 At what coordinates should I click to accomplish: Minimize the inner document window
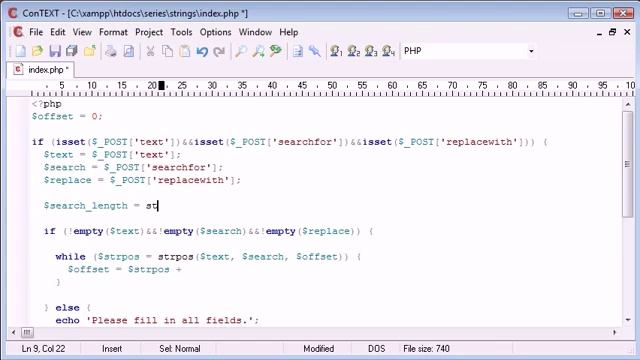(599, 32)
